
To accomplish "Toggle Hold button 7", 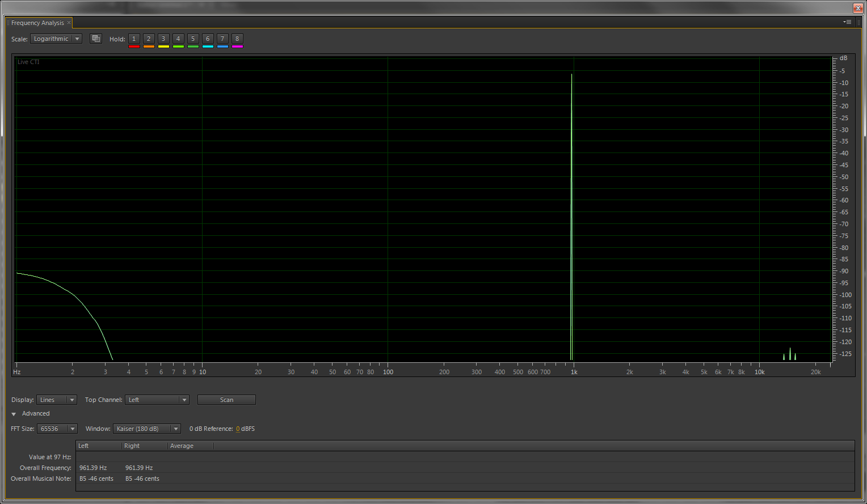I will coord(222,39).
